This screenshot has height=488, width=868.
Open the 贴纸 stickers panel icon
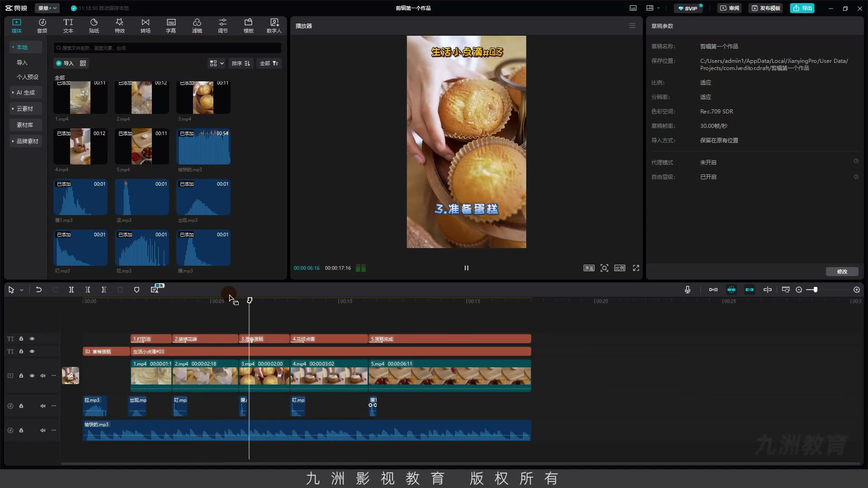[x=94, y=26]
